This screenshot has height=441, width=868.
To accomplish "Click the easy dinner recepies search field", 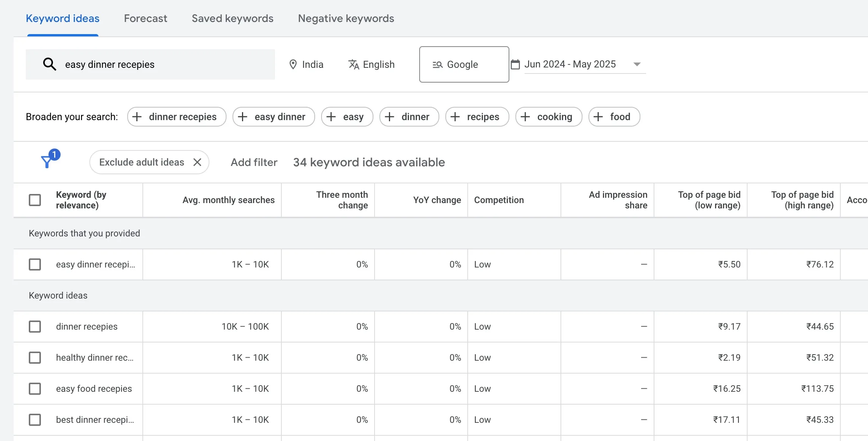I will point(151,64).
